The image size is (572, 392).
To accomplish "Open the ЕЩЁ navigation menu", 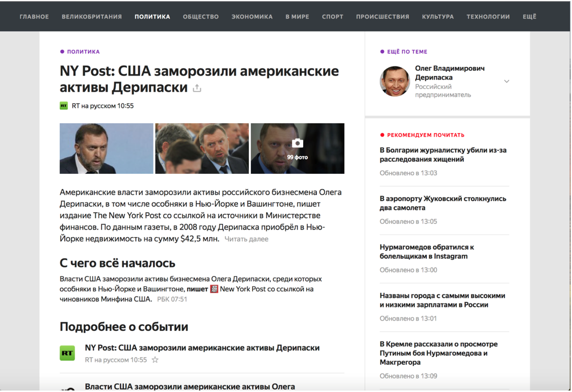I will click(529, 17).
